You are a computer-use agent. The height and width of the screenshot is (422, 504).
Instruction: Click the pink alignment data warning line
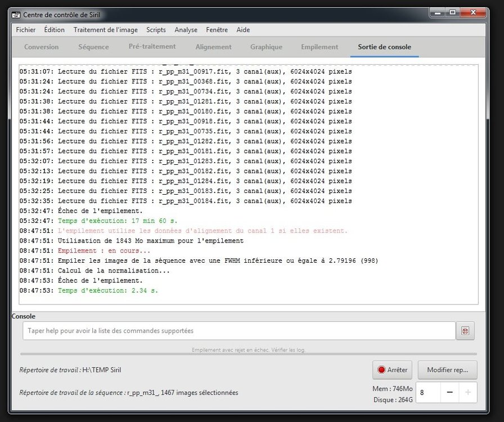[x=183, y=231]
